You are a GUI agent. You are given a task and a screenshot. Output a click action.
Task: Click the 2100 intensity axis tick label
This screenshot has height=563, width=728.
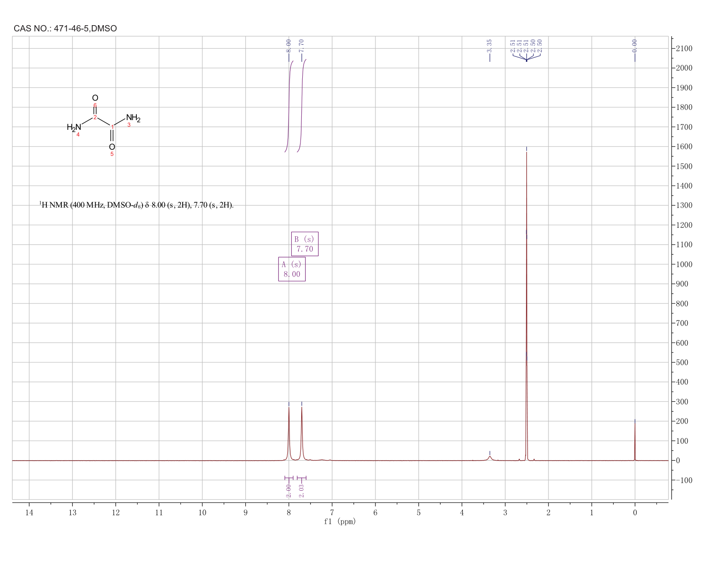point(683,48)
